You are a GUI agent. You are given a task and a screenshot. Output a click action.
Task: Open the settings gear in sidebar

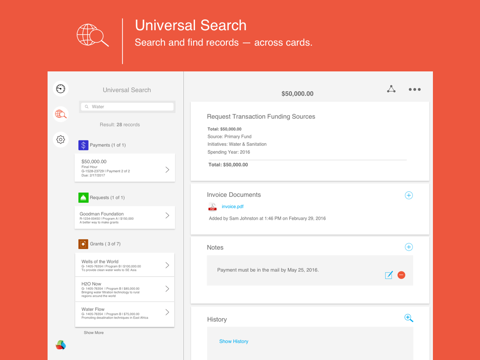tap(61, 139)
